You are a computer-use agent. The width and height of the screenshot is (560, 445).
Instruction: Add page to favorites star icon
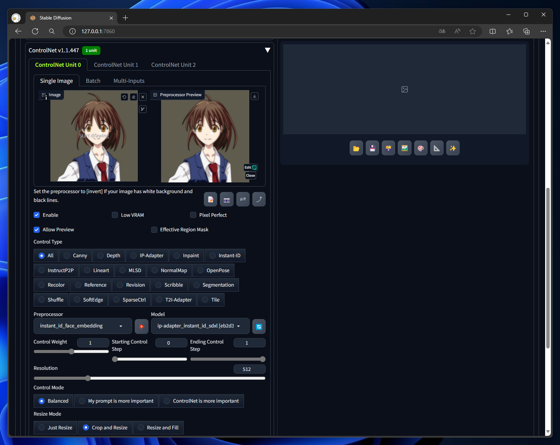tap(472, 31)
